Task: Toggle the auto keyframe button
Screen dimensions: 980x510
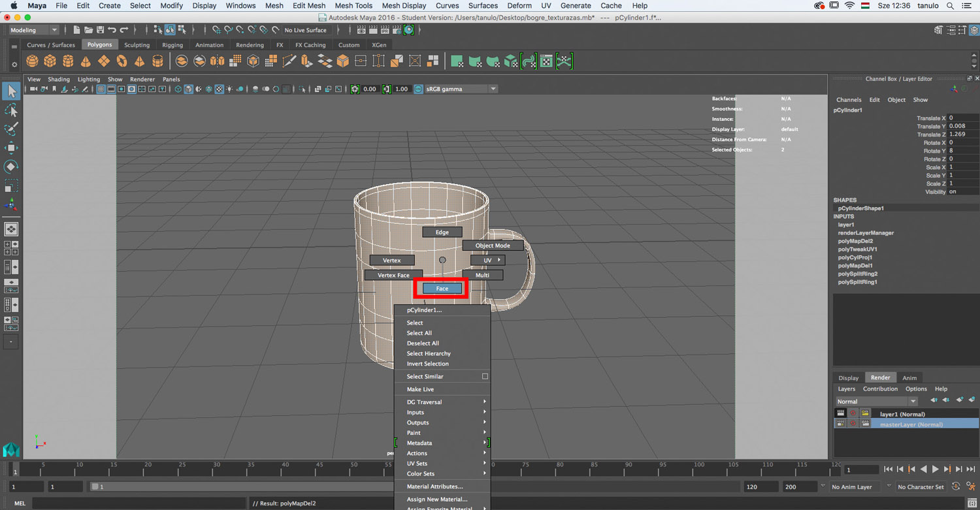Action: [x=956, y=487]
